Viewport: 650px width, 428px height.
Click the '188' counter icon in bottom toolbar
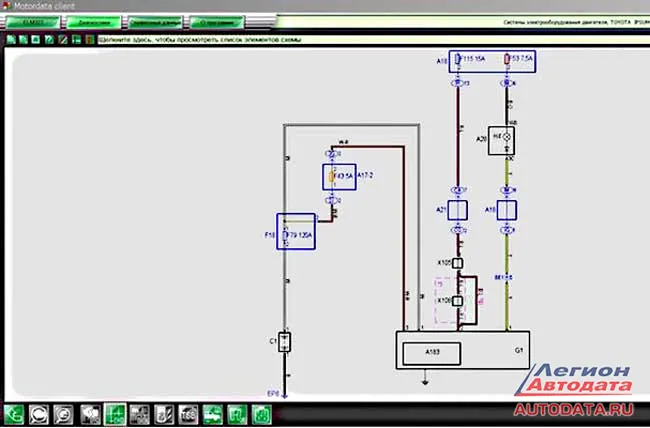[187, 413]
